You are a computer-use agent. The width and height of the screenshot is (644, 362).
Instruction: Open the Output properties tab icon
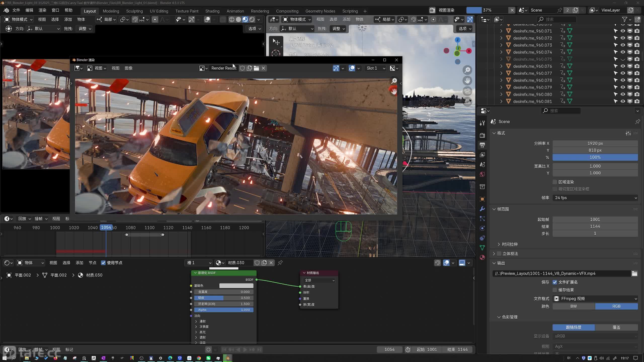click(482, 145)
